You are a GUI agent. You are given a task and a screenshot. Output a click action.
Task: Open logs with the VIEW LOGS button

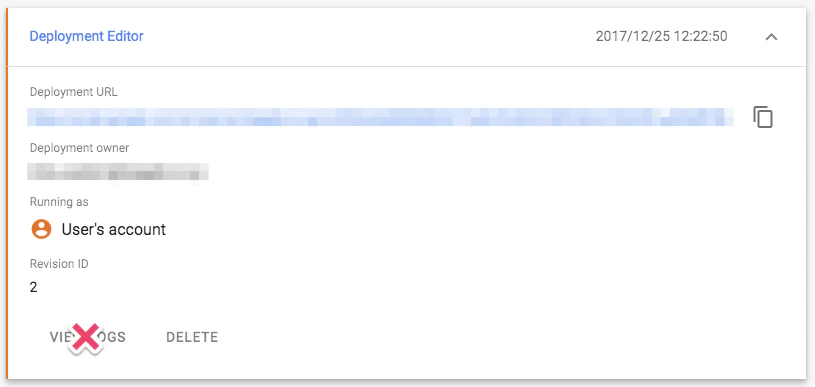click(88, 337)
